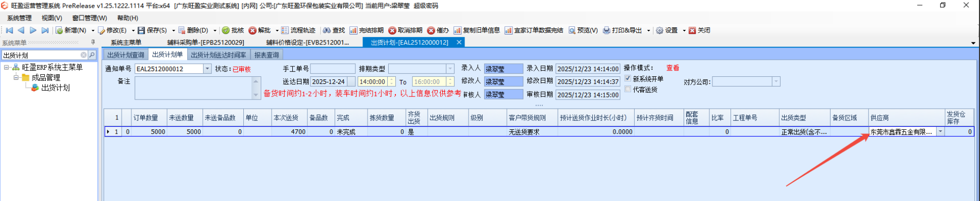The image size is (980, 201).
Task: Click 无送货要求 cell in grid
Action: pyautogui.click(x=532, y=132)
